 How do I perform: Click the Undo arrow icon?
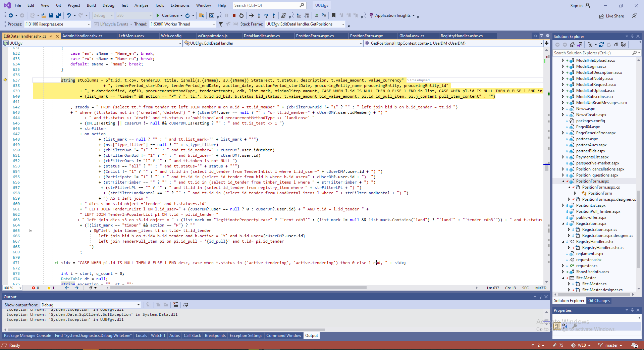68,15
